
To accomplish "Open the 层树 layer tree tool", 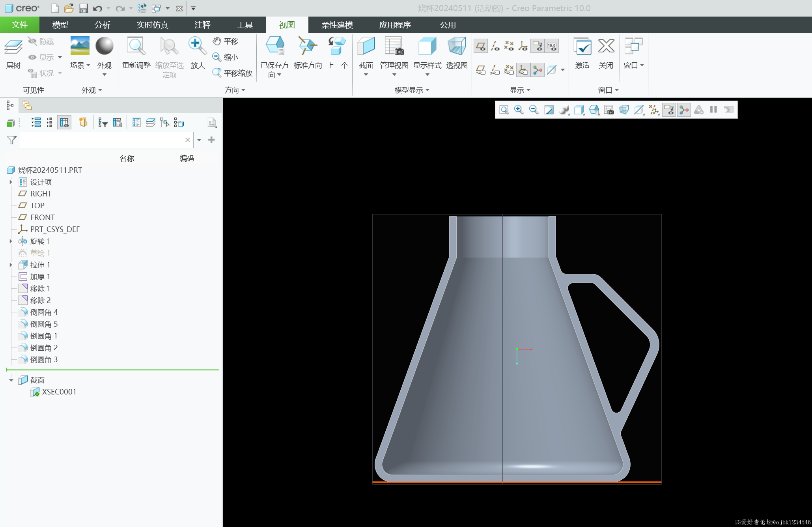I will click(x=13, y=54).
